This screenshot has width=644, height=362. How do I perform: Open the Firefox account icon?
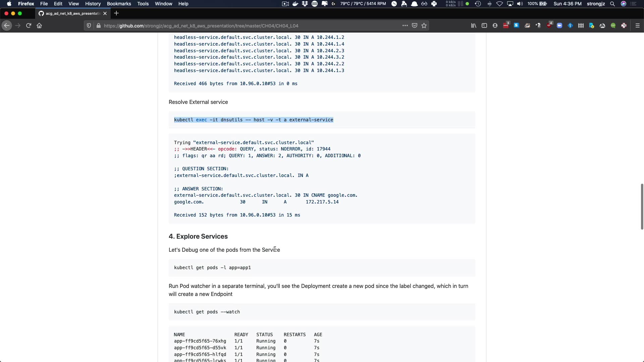tap(495, 25)
